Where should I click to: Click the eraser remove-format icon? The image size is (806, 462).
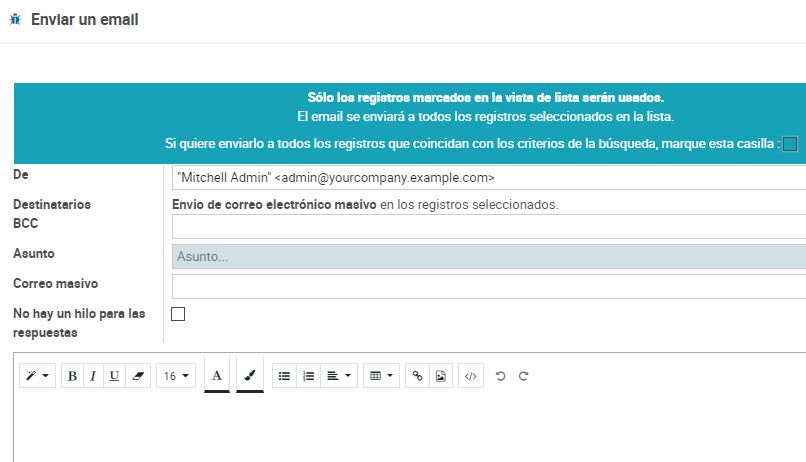click(138, 376)
